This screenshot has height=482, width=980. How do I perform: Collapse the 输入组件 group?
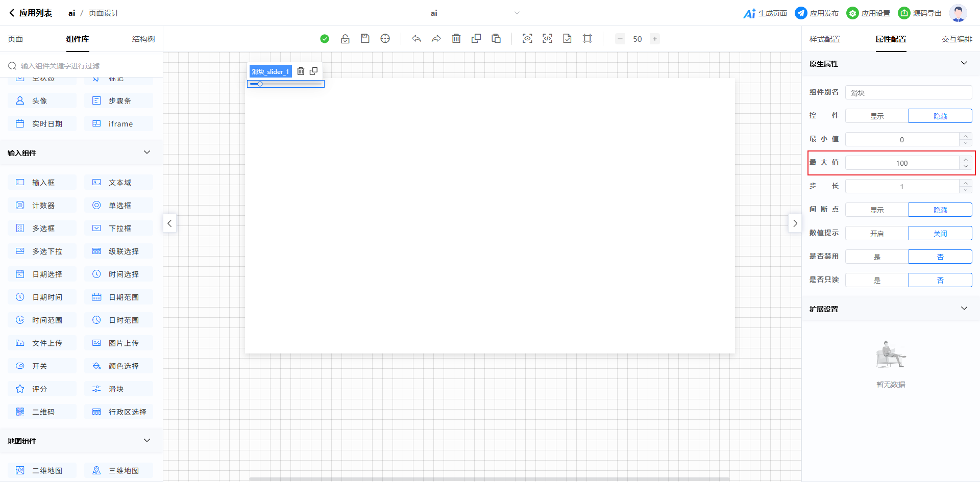point(147,153)
